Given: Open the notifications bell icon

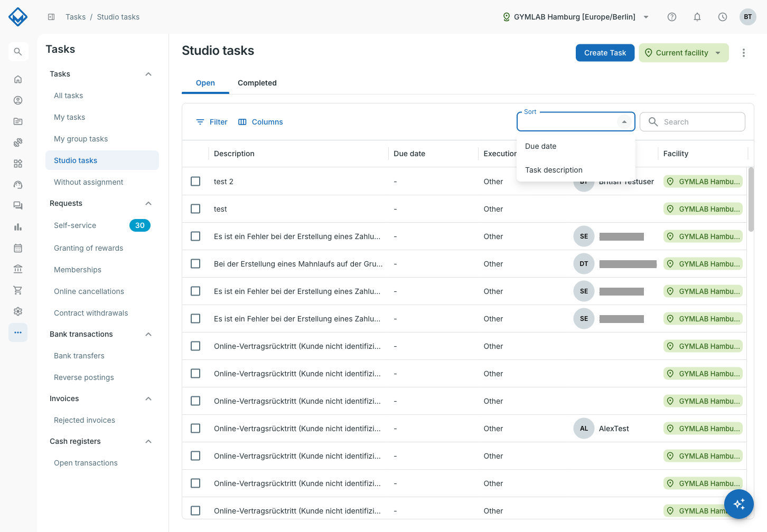Looking at the screenshot, I should [x=697, y=17].
